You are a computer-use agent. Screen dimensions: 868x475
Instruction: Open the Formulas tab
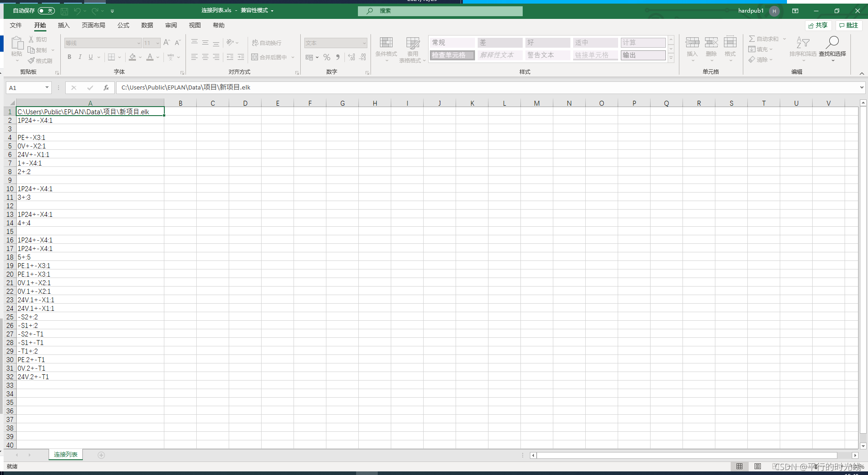click(123, 25)
